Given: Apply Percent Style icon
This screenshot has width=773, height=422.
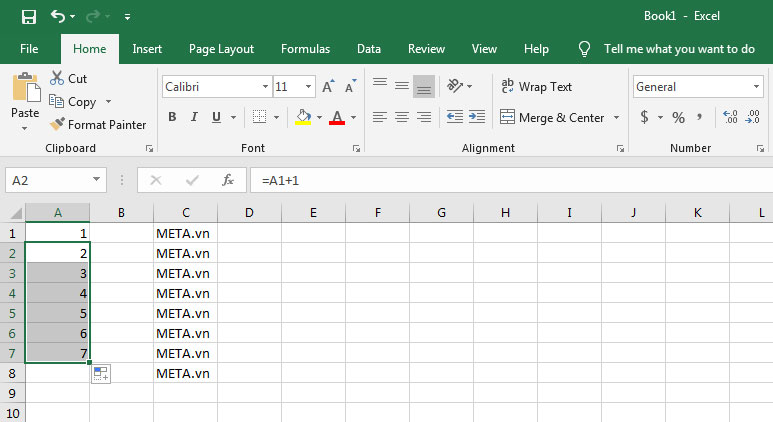Looking at the screenshot, I should [x=678, y=117].
